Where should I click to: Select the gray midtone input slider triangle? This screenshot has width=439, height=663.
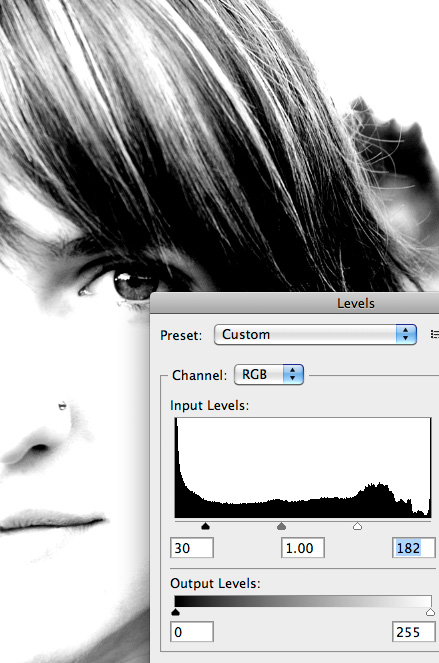tap(281, 526)
